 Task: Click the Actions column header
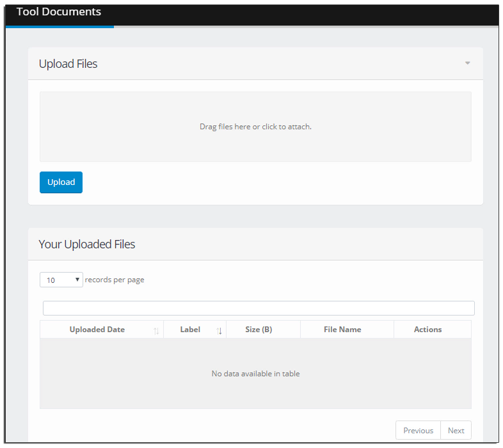click(x=427, y=330)
